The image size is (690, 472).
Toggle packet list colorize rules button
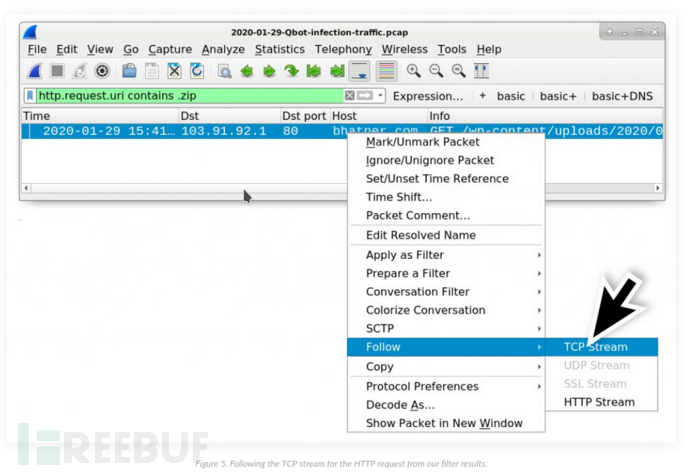(x=386, y=71)
